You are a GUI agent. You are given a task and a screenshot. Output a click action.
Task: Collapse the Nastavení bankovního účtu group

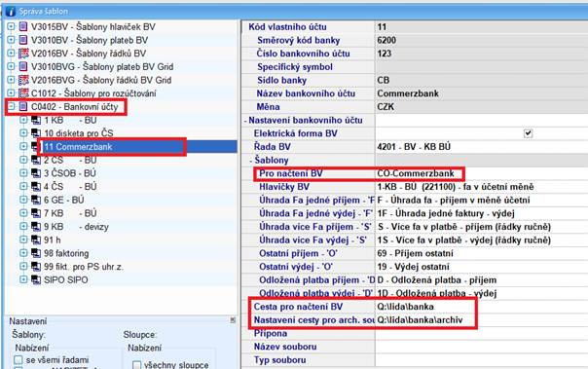[x=245, y=121]
